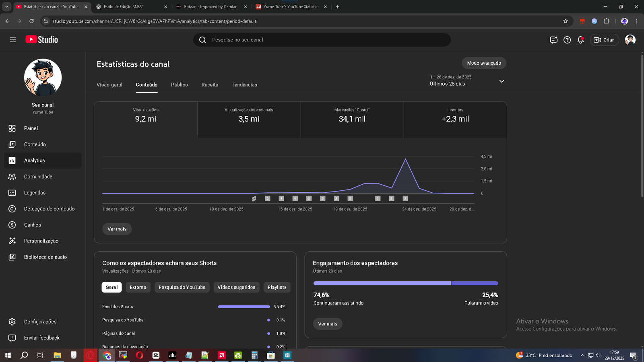644x362 pixels.
Task: Open the help question mark icon
Action: (x=567, y=40)
